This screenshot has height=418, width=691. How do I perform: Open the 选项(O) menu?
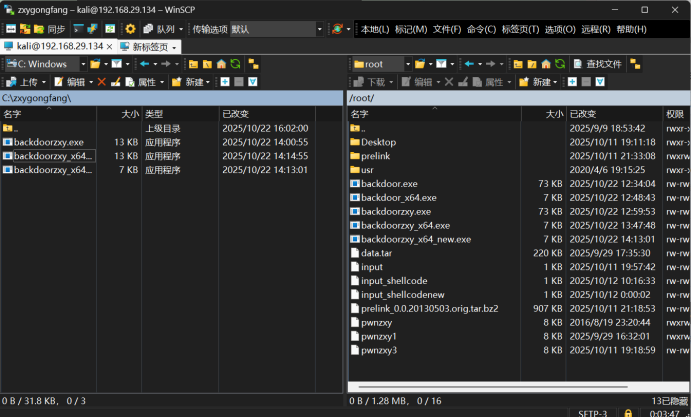click(x=560, y=30)
